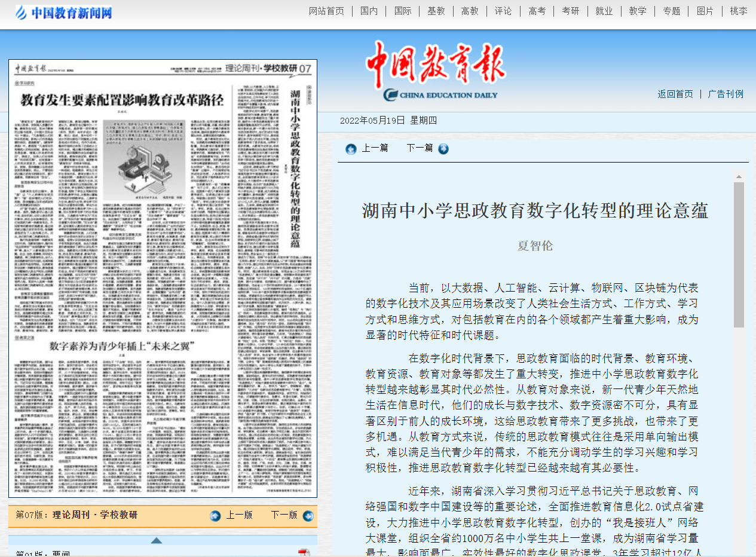
Task: Click the page label 第07版：理论周刊·学校教研
Action: tap(76, 515)
